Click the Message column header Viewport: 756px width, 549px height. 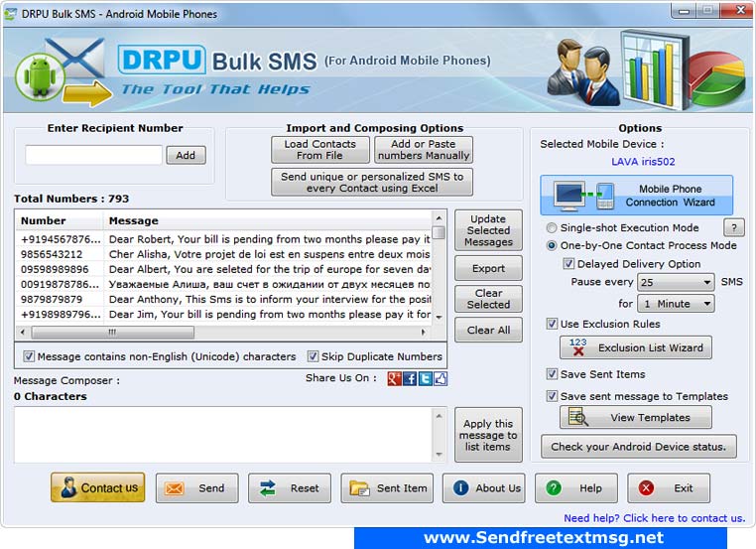[268, 221]
